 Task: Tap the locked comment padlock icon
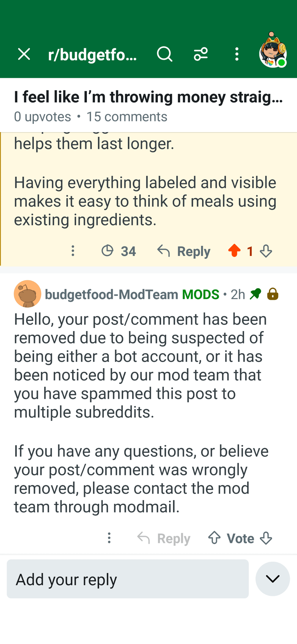(x=273, y=294)
